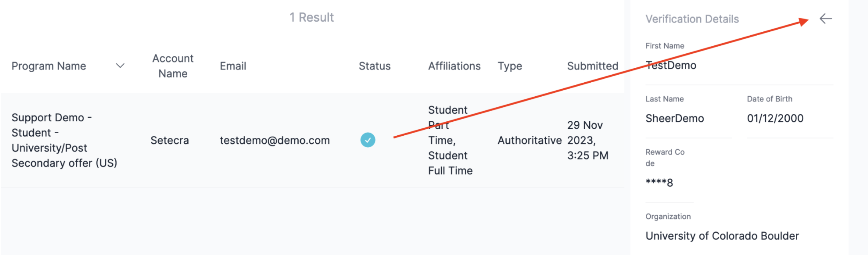Select the Status column header

point(375,66)
